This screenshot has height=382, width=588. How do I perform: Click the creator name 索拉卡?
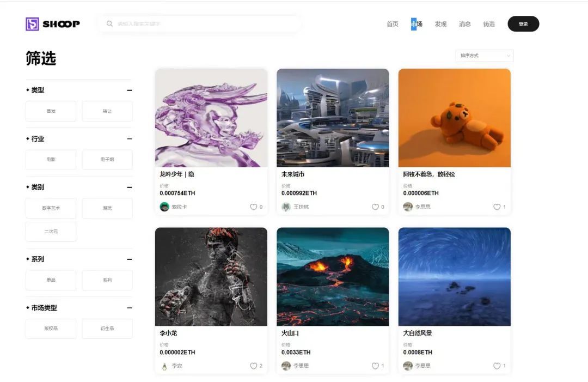click(x=179, y=207)
